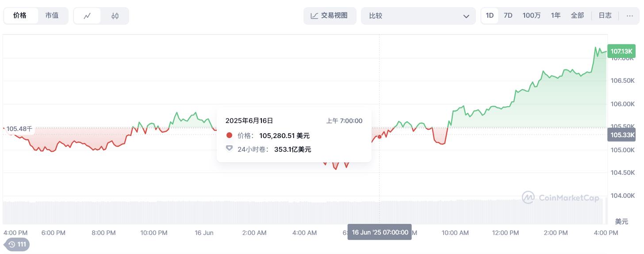This screenshot has width=644, height=254.
Task: Click the gray 105.33K price label
Action: [x=622, y=135]
